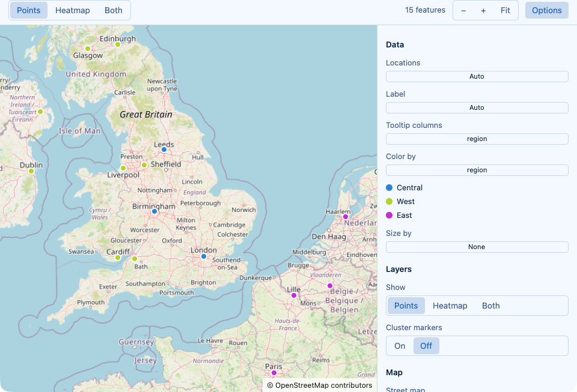Switch to Heatmap view in top toolbar
The image size is (577, 392).
(73, 10)
